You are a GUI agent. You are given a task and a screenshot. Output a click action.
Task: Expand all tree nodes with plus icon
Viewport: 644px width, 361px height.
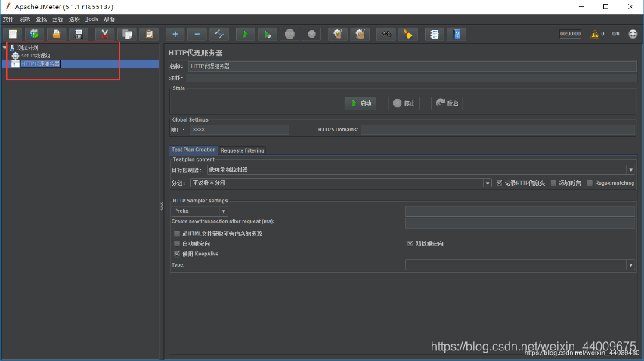point(175,34)
